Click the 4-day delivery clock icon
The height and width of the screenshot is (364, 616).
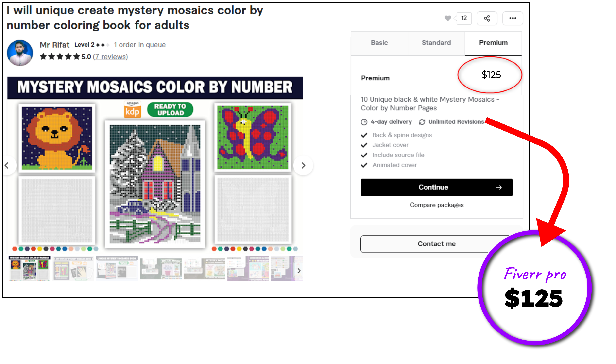(x=364, y=122)
